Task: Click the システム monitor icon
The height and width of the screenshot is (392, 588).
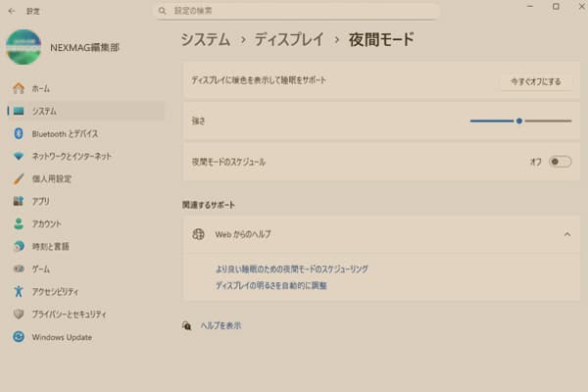Action: pos(19,111)
